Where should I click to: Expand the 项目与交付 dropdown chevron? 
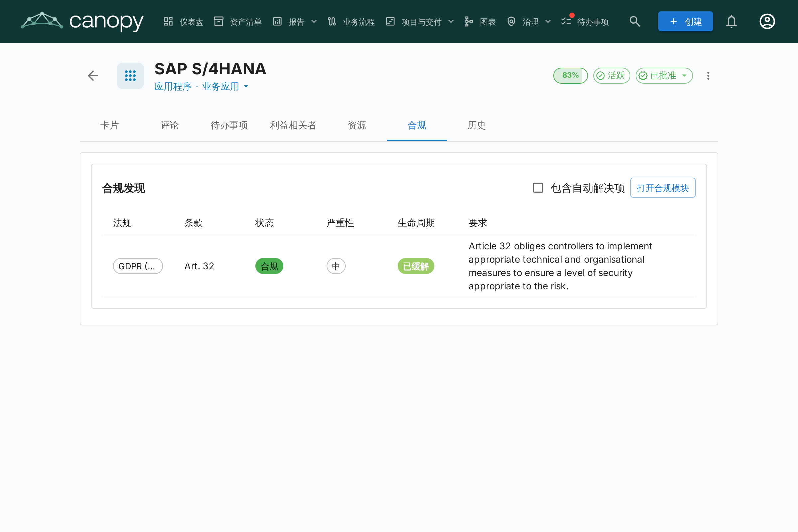[451, 21]
